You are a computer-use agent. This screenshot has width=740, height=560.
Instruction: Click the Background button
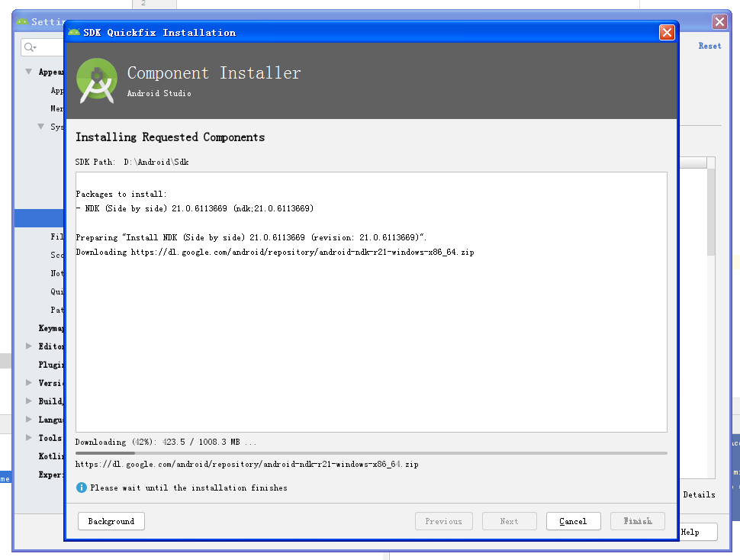(111, 521)
